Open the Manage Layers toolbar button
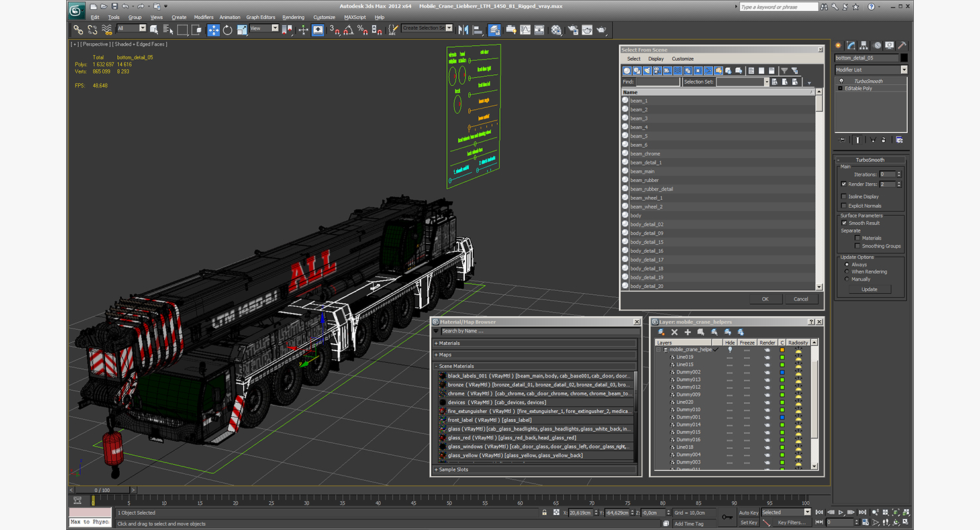This screenshot has height=530, width=980. click(x=495, y=30)
